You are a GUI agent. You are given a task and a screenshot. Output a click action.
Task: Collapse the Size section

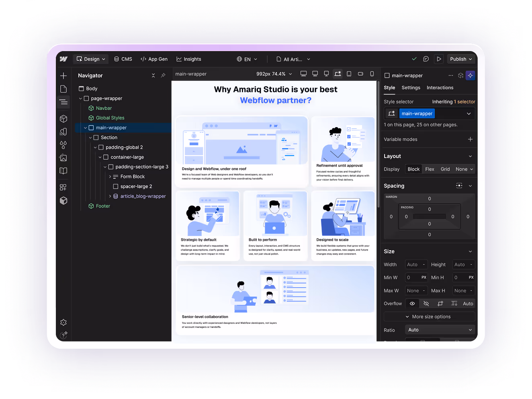click(x=470, y=251)
